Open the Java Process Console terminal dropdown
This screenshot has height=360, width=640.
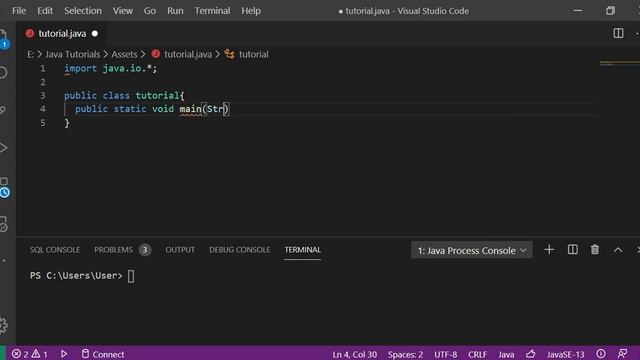point(472,250)
